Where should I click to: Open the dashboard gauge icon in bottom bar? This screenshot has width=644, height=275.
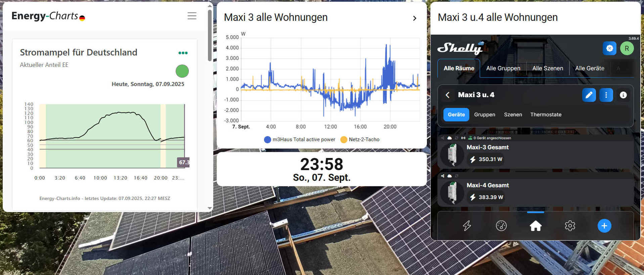501,226
